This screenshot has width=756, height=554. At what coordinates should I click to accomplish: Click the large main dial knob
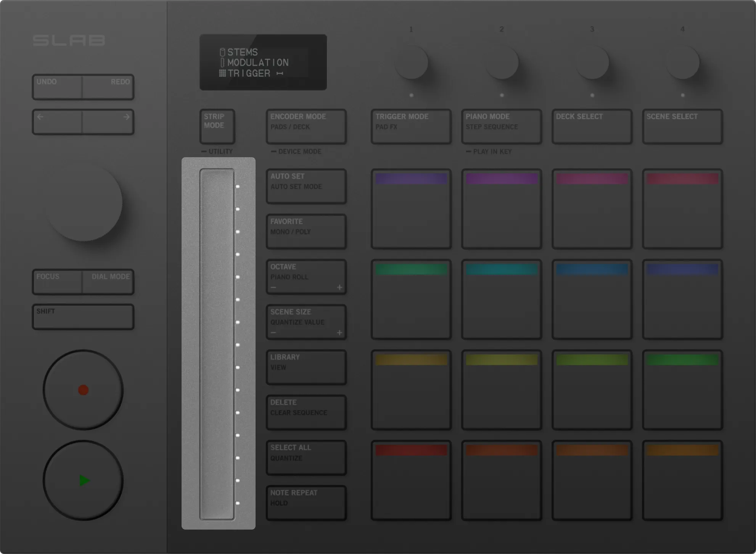(84, 203)
